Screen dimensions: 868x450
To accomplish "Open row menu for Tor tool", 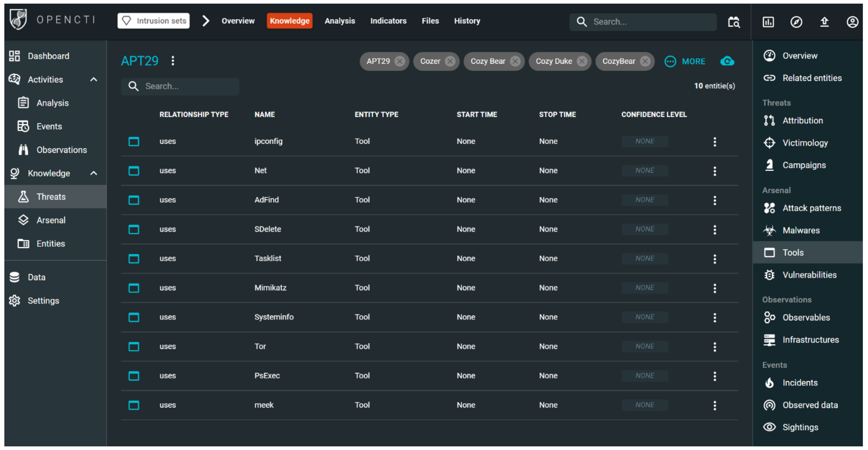I will 715,347.
